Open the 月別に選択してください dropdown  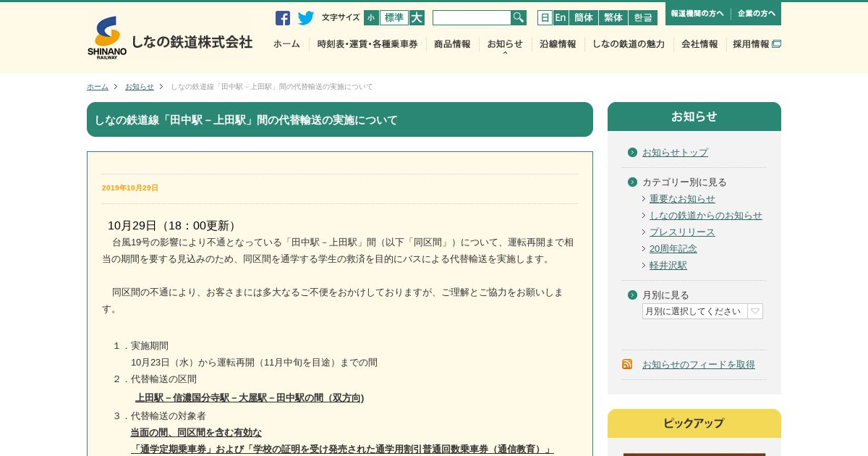702,311
